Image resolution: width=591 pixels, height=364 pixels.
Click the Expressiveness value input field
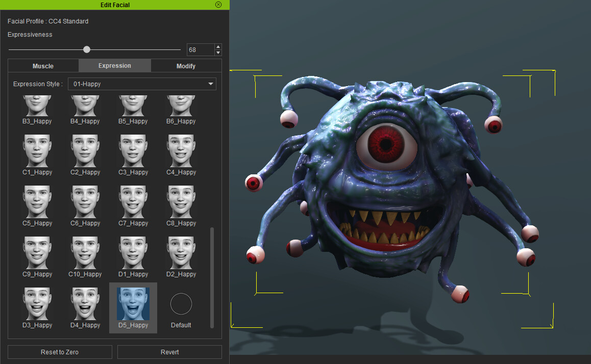pos(200,49)
